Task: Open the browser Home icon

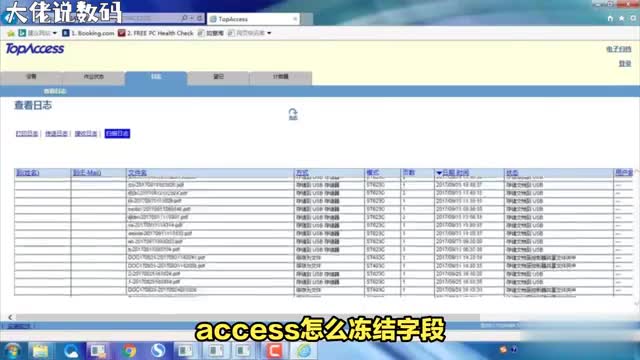Action: click(610, 18)
